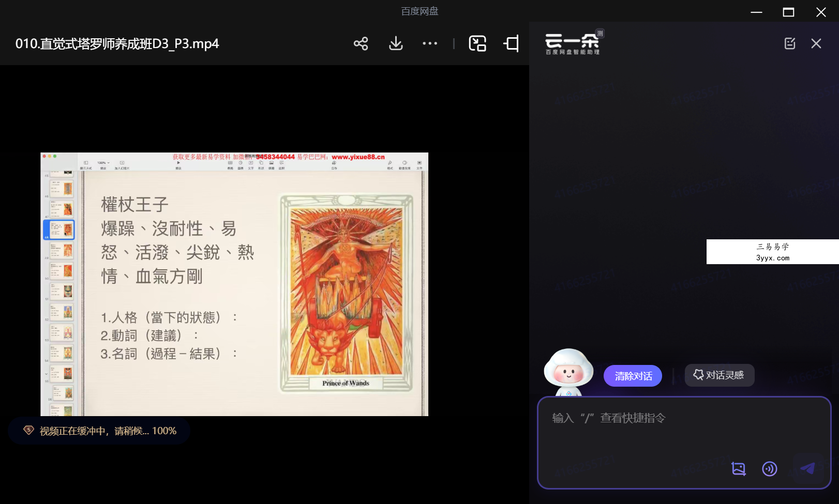Click the 權杖王子 heading in slide
Screen dimensions: 839x504
pyautogui.click(x=135, y=205)
